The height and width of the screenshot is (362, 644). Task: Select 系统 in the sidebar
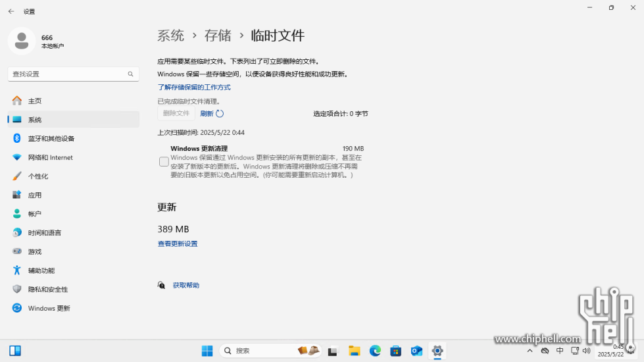click(74, 120)
